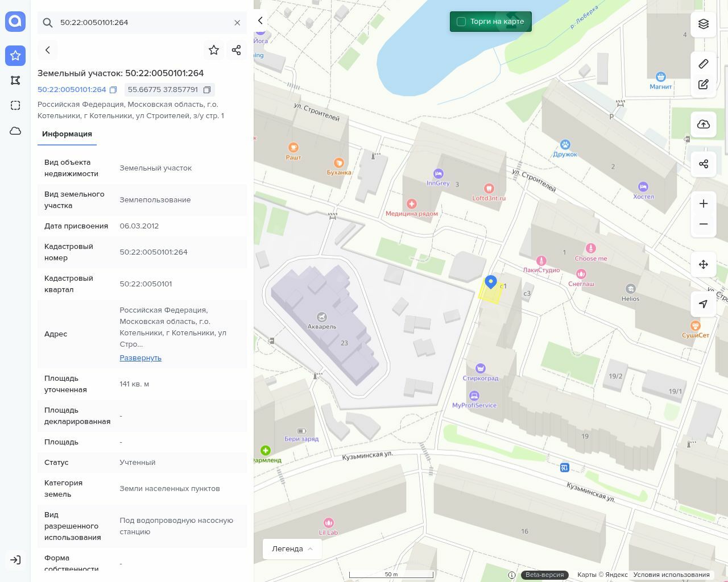This screenshot has width=728, height=582.
Task: Zoom out on the map
Action: tap(704, 224)
